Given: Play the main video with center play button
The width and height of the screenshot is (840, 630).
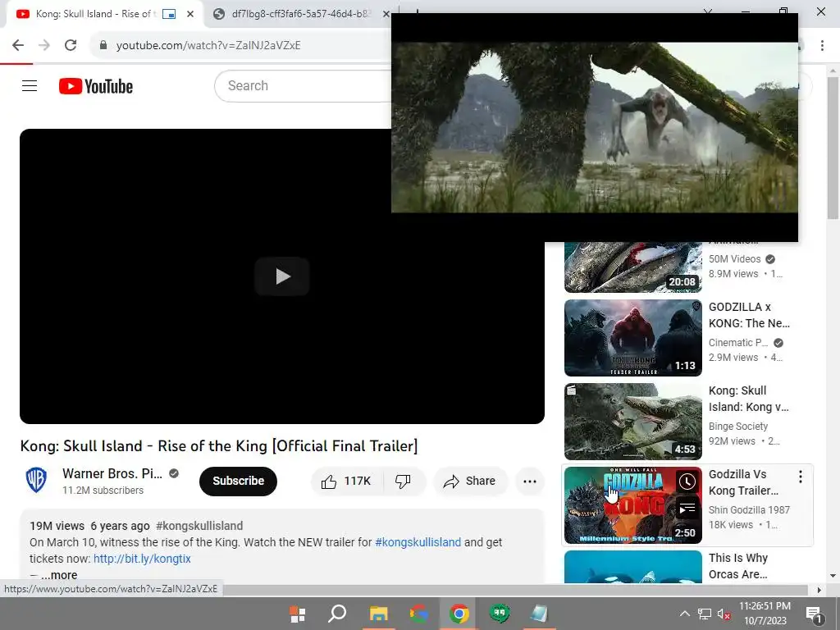Looking at the screenshot, I should click(282, 276).
